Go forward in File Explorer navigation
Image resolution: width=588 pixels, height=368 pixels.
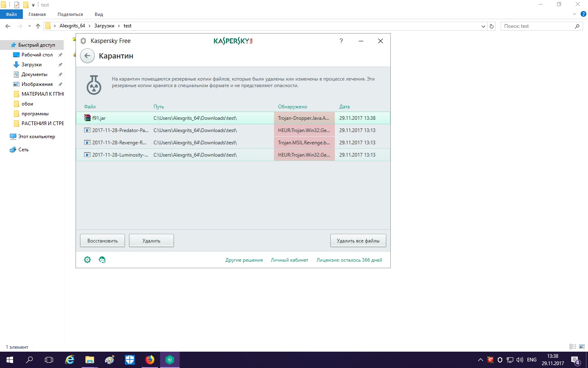click(x=20, y=26)
